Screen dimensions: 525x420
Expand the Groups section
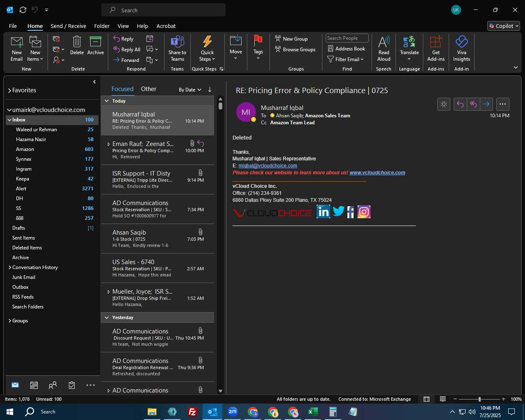(x=9, y=321)
